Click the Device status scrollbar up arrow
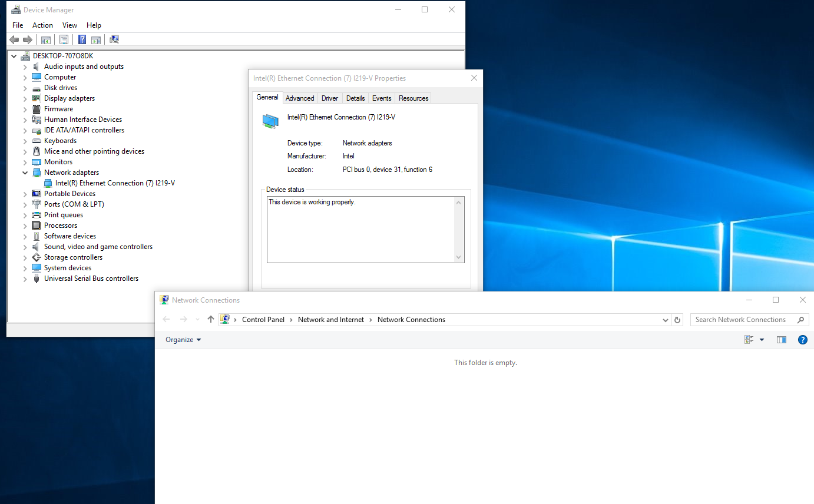 pyautogui.click(x=459, y=202)
